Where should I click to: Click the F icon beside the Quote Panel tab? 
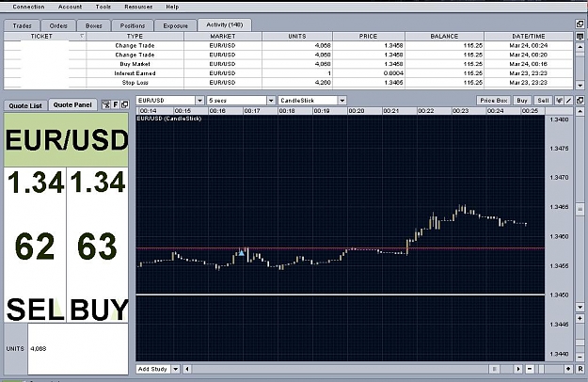click(116, 105)
